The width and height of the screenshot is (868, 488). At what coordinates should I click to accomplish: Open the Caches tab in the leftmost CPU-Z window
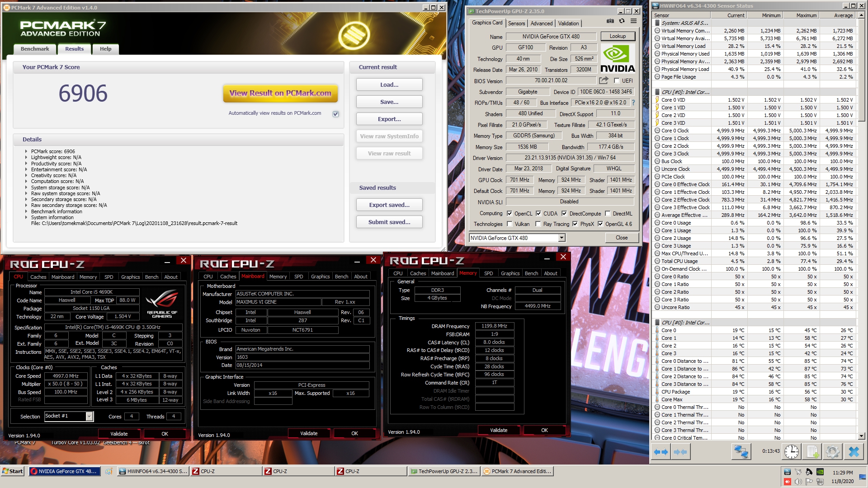(38, 277)
